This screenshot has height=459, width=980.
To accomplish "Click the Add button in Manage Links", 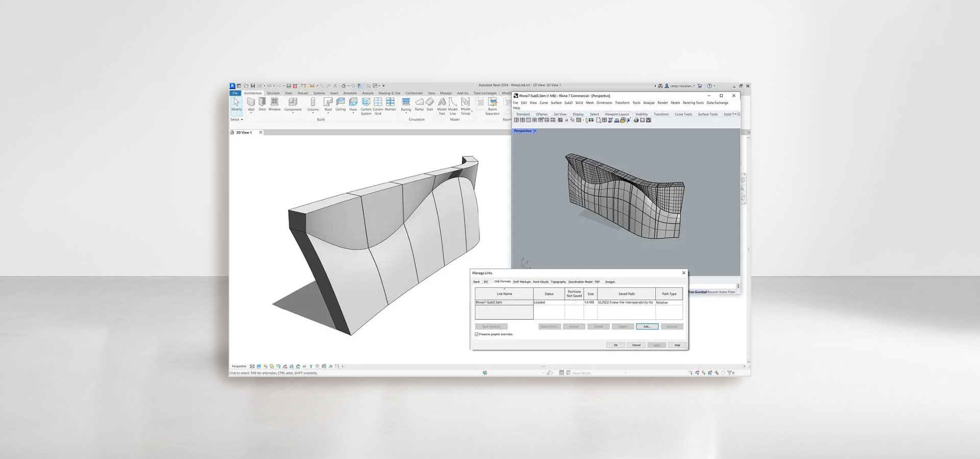I will pos(647,326).
